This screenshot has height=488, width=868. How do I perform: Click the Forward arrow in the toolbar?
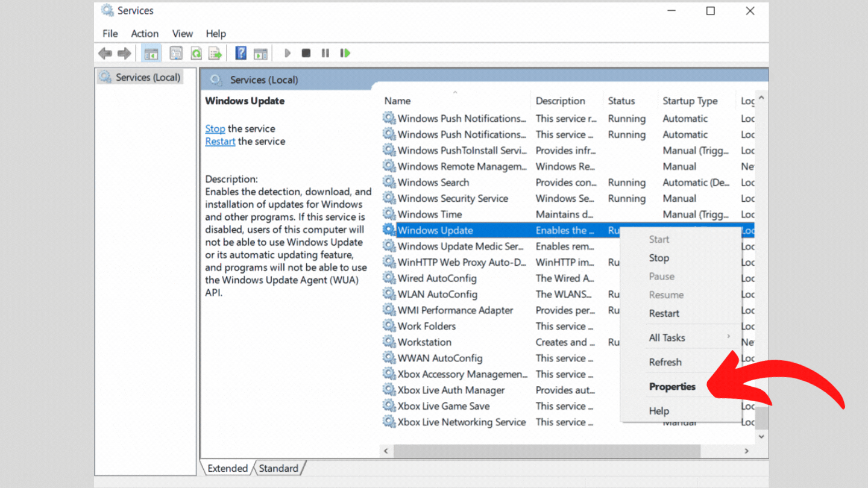pos(125,54)
